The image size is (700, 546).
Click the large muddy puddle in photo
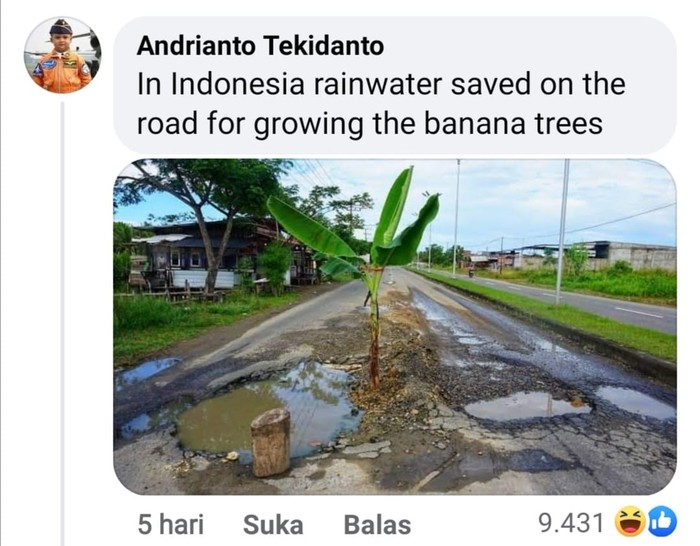coord(268,408)
